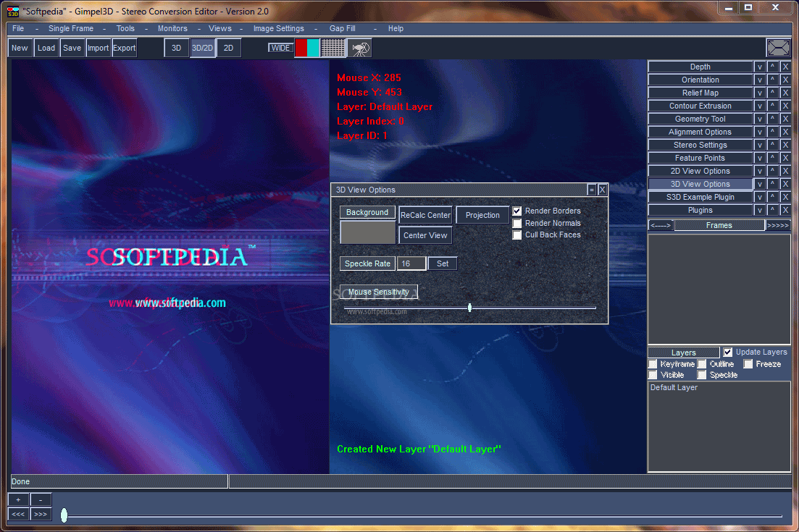Close the Contour Extrusion panel entry
The height and width of the screenshot is (532, 799).
pos(785,106)
